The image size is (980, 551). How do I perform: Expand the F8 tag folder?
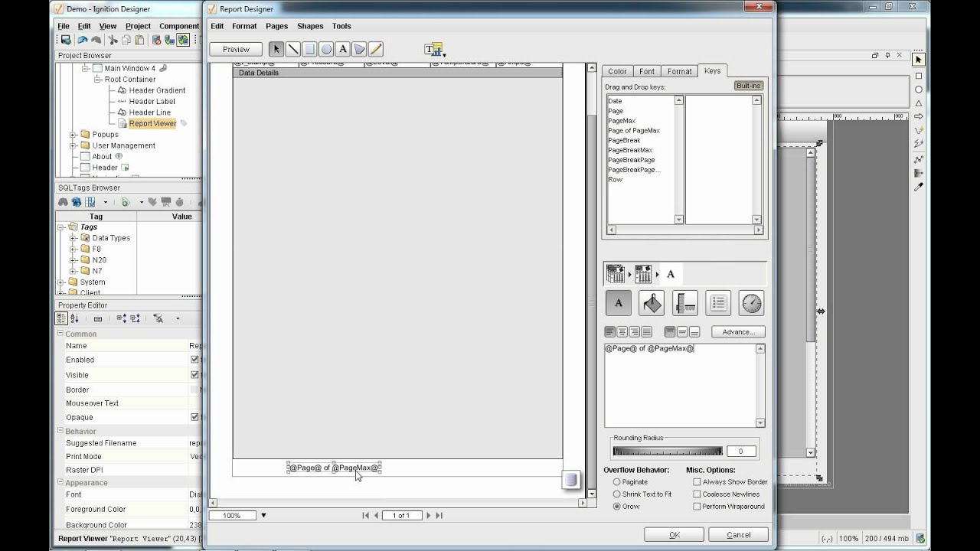[73, 249]
